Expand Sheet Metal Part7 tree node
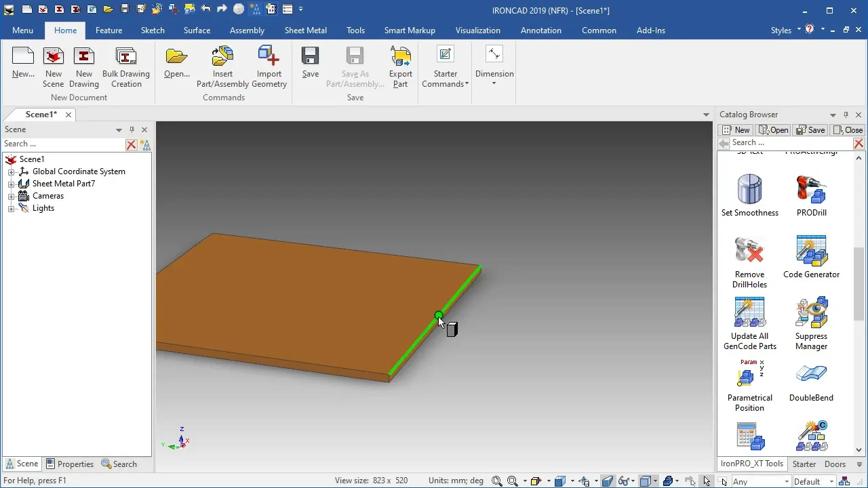Viewport: 868px width, 488px height. click(x=11, y=184)
